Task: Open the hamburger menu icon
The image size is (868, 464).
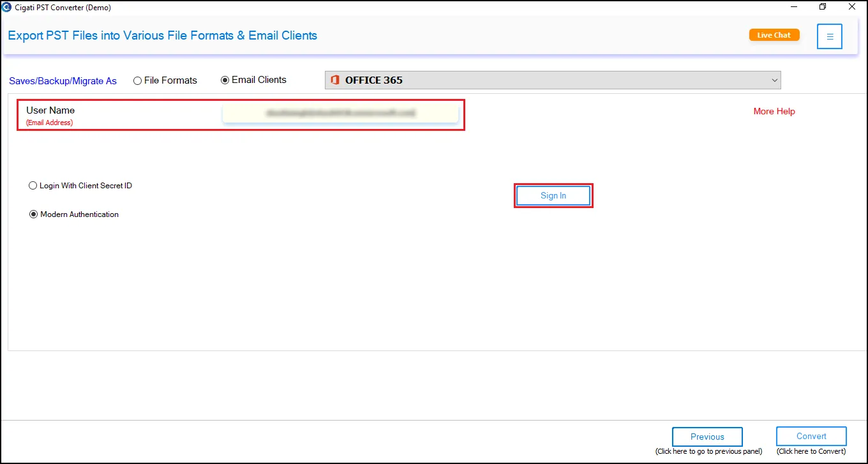Action: click(829, 36)
